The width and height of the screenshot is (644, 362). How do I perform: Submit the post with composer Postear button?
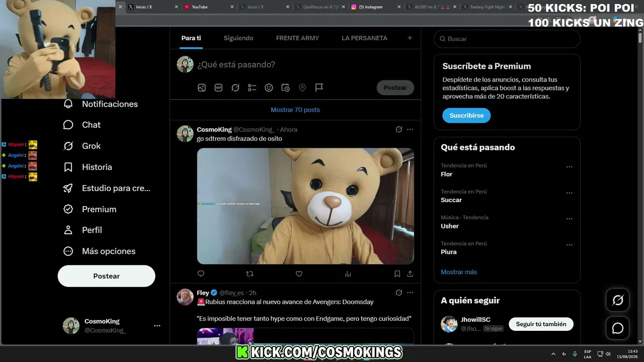click(395, 87)
